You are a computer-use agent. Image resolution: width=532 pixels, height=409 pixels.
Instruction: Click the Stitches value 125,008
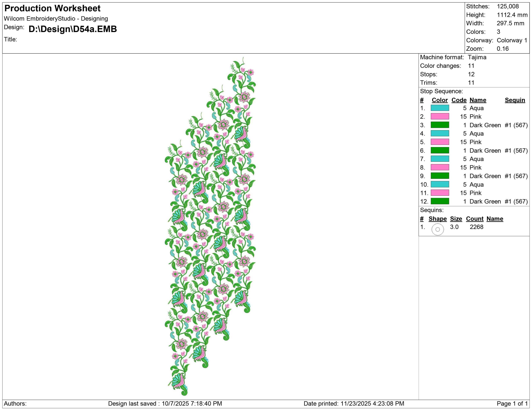(508, 6)
